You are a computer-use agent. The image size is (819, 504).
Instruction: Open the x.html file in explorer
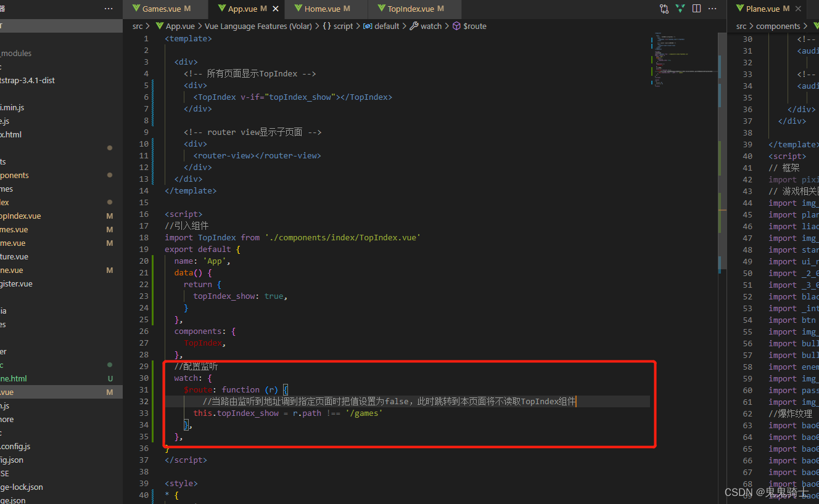pos(11,134)
